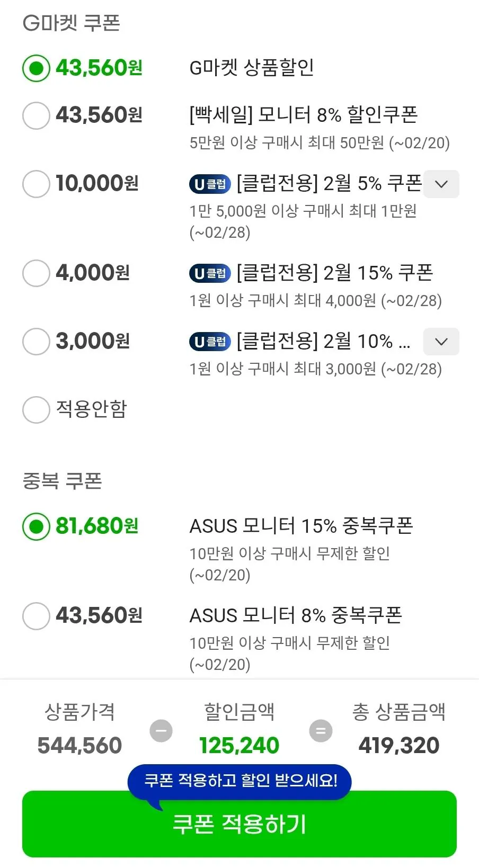
Task: Tap the U클럽 badge beside 2월 5% 쿠폰
Action: [x=209, y=184]
